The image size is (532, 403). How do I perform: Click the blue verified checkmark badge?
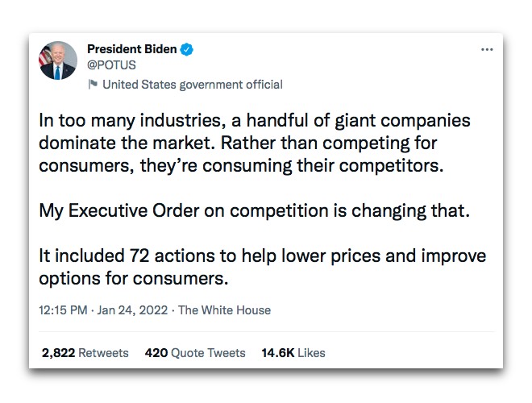point(187,49)
